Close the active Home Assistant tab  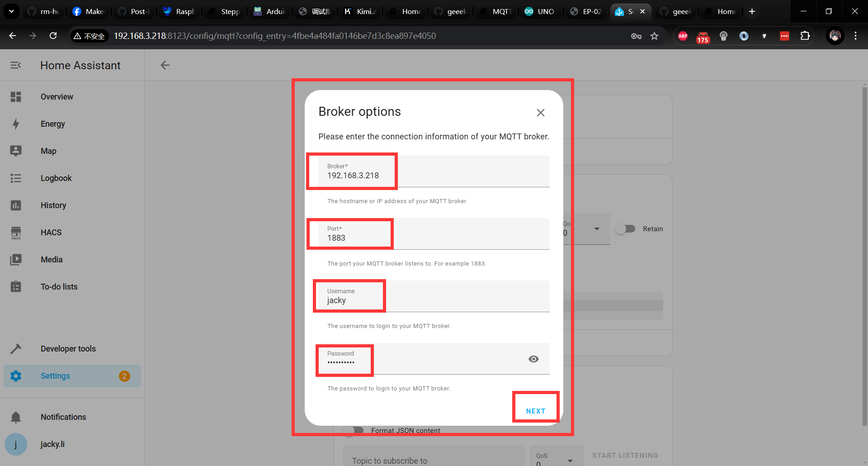pos(642,11)
